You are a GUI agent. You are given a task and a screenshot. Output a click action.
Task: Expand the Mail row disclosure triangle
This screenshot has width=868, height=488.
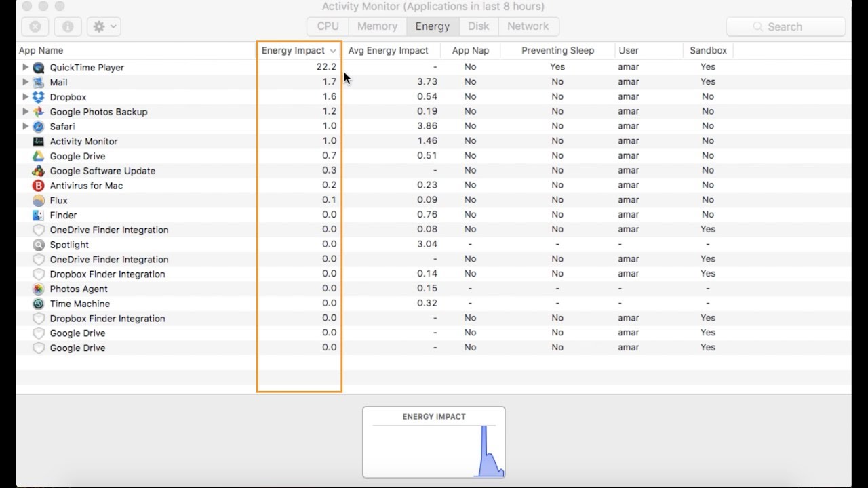[x=25, y=82]
